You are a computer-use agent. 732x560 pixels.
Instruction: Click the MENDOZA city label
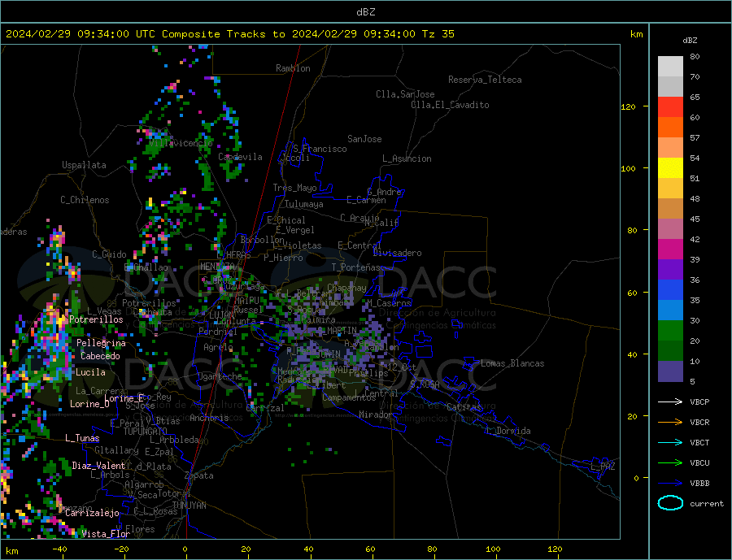217,267
